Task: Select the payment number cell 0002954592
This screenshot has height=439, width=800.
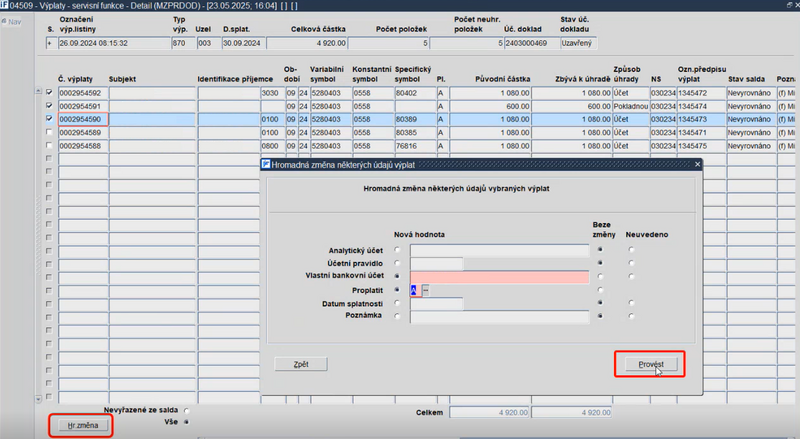Action: pyautogui.click(x=83, y=93)
